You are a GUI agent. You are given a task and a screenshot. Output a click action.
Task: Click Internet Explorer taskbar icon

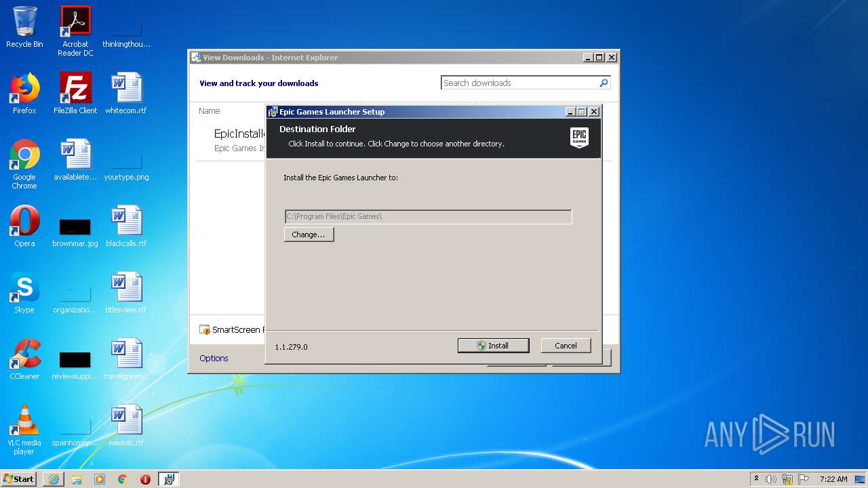[54, 479]
